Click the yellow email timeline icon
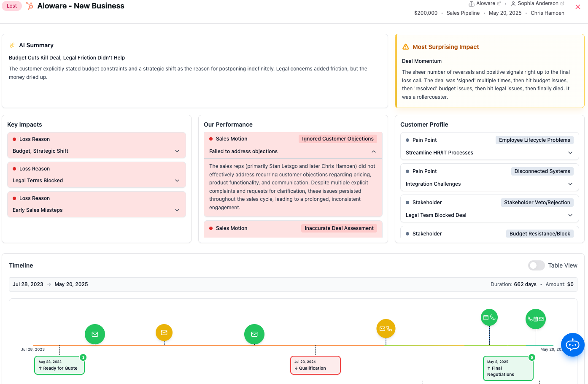 [164, 333]
